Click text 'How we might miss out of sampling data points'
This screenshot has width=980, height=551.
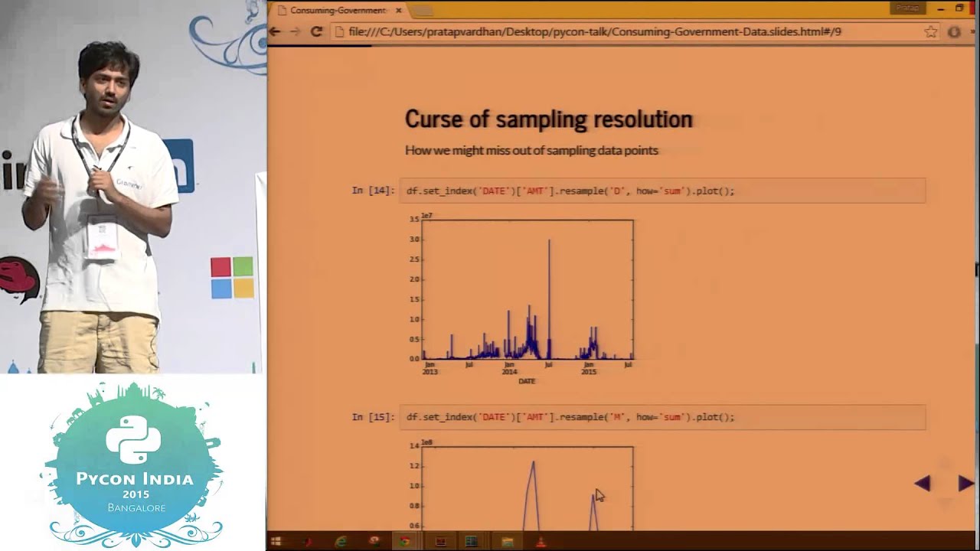click(x=531, y=150)
